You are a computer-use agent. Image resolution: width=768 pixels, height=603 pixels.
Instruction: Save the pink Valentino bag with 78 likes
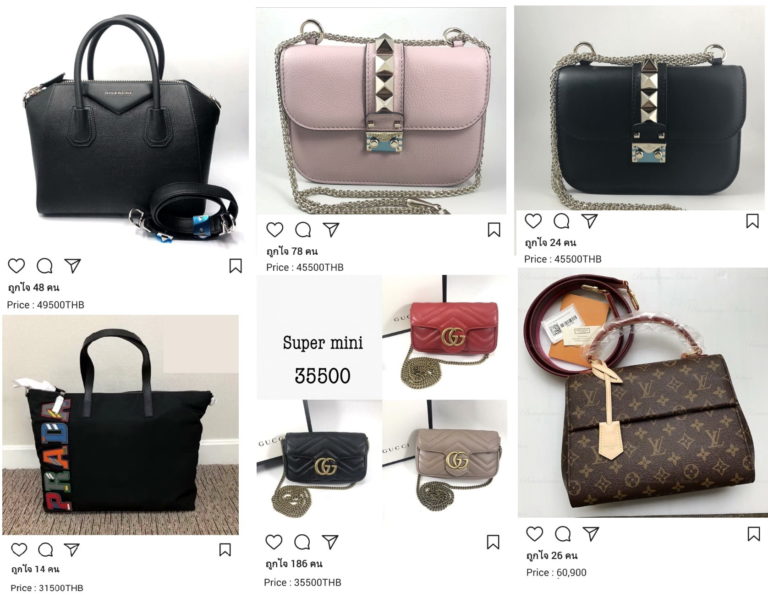[x=494, y=230]
